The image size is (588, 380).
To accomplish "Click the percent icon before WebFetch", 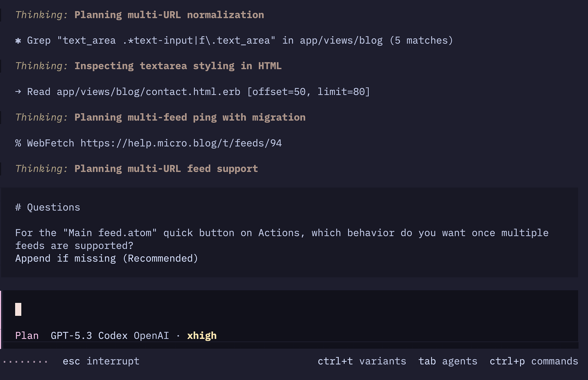I will (x=18, y=143).
